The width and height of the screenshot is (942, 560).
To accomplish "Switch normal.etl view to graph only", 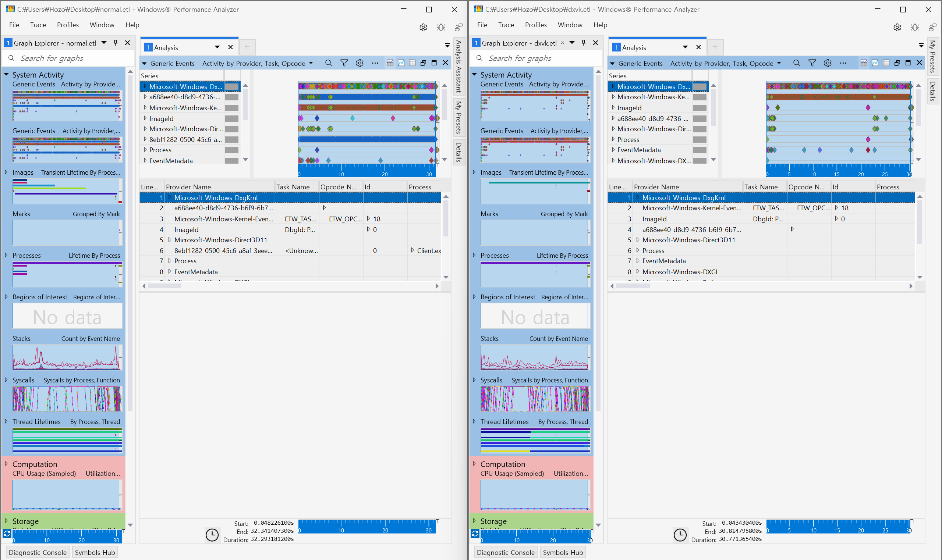I will click(401, 63).
